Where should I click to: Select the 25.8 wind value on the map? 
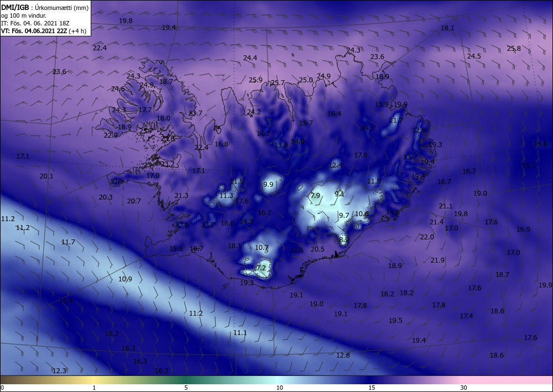tap(514, 49)
